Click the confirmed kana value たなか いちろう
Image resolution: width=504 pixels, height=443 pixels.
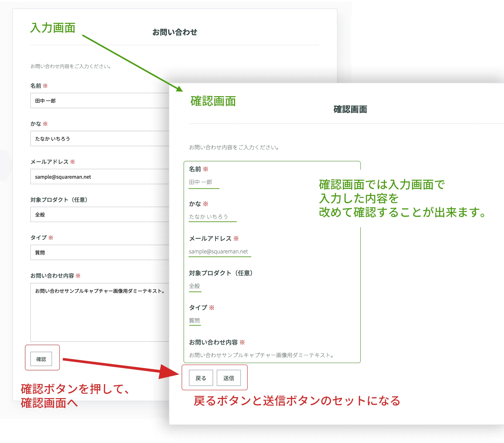point(208,217)
